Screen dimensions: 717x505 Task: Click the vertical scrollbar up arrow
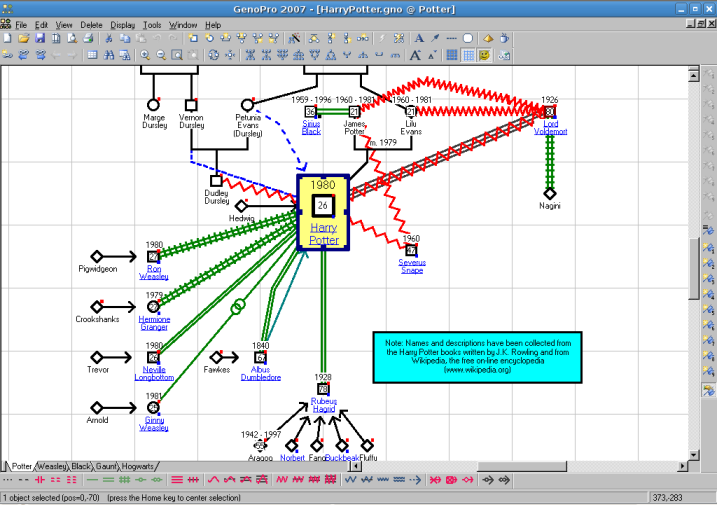coord(694,75)
